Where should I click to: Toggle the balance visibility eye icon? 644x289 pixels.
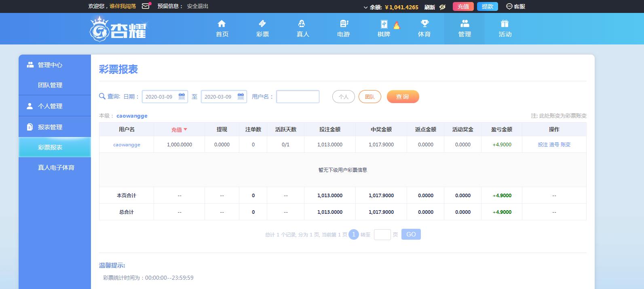pyautogui.click(x=442, y=7)
